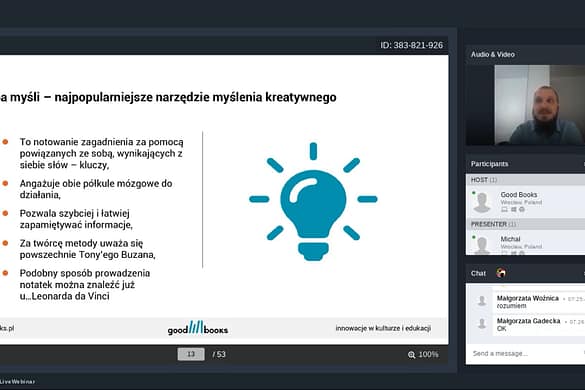The image size is (585, 390).
Task: Collapse the HOST (1) group header
Action: [x=525, y=180]
